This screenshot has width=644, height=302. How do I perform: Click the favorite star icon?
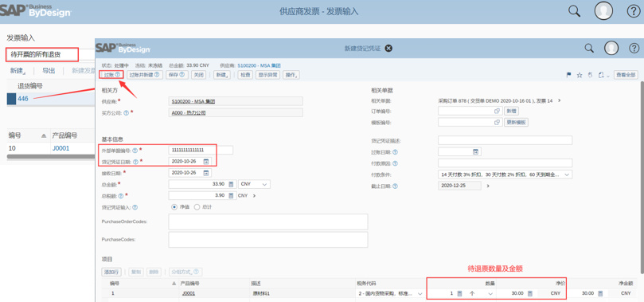pos(580,75)
